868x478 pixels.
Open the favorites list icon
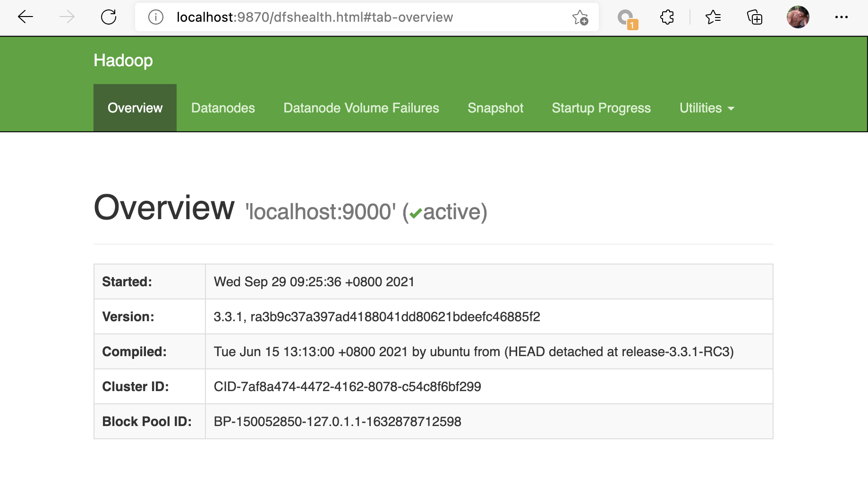pos(713,17)
